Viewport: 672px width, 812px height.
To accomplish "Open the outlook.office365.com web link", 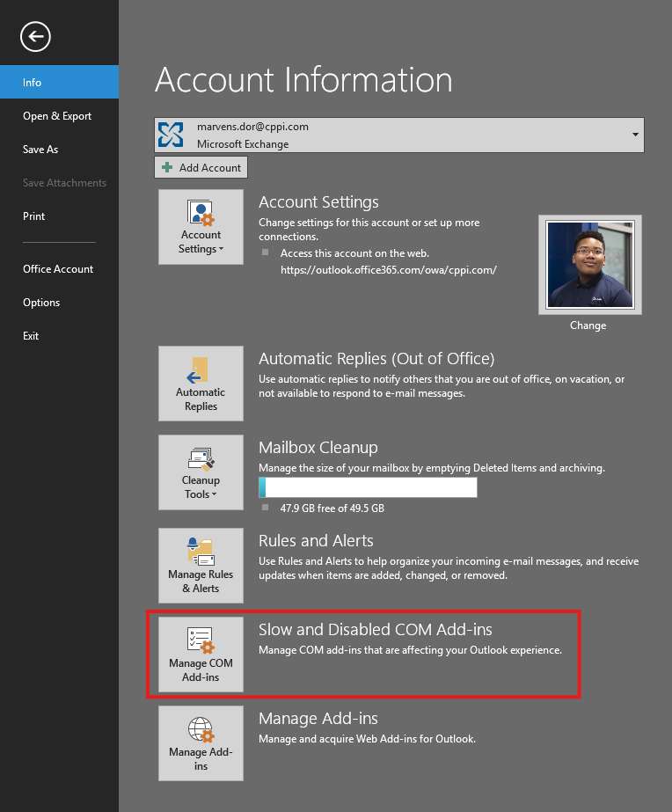I will tap(388, 270).
